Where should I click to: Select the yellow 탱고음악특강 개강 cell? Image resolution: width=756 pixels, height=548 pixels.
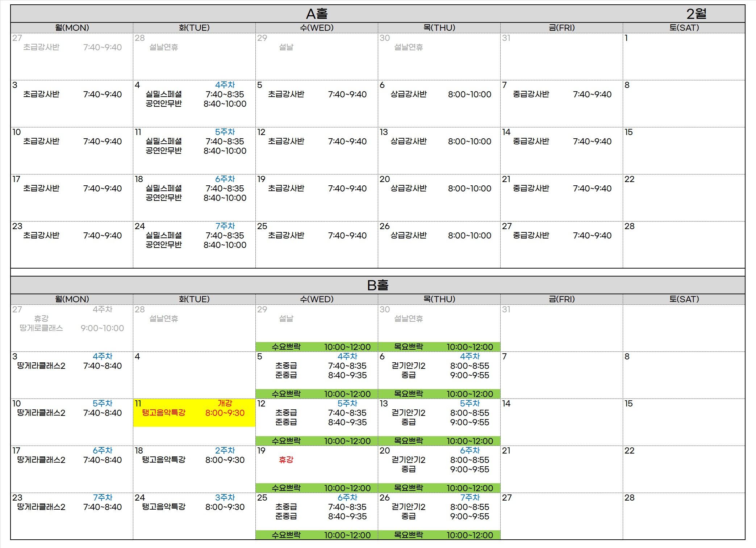(x=194, y=413)
